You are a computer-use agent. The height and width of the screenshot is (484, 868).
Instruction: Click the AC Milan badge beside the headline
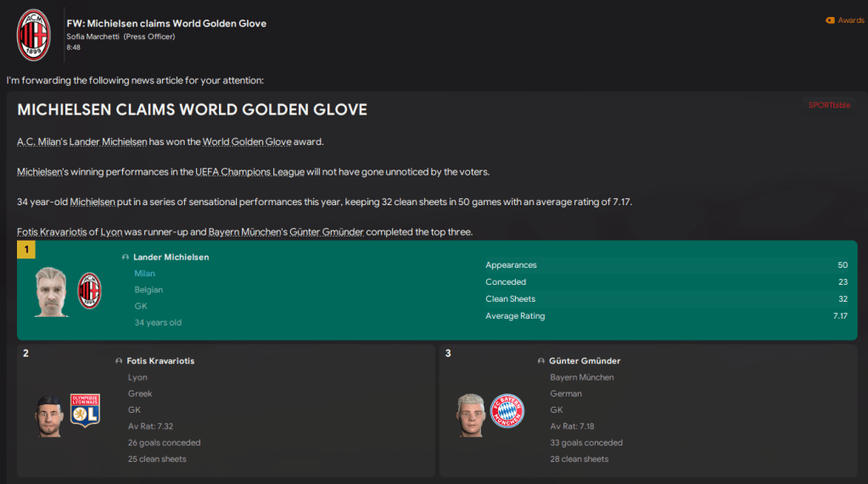pos(34,35)
